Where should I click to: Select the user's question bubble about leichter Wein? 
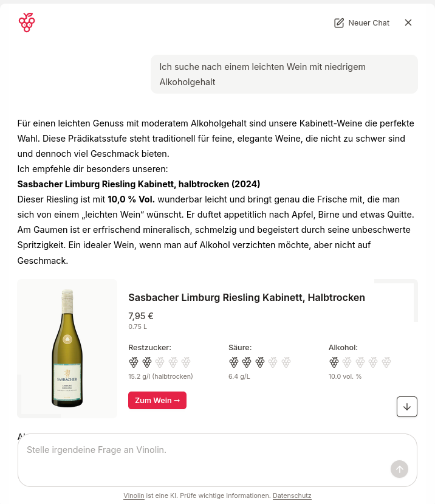(284, 74)
